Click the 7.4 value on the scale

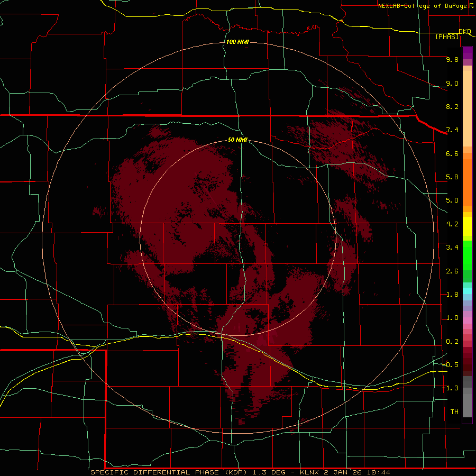pyautogui.click(x=452, y=130)
